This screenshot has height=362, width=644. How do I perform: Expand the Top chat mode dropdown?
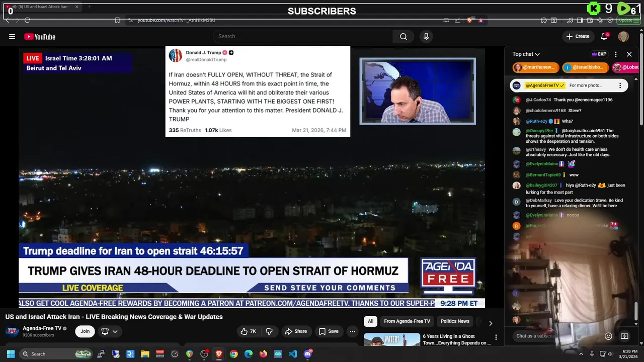tap(526, 54)
